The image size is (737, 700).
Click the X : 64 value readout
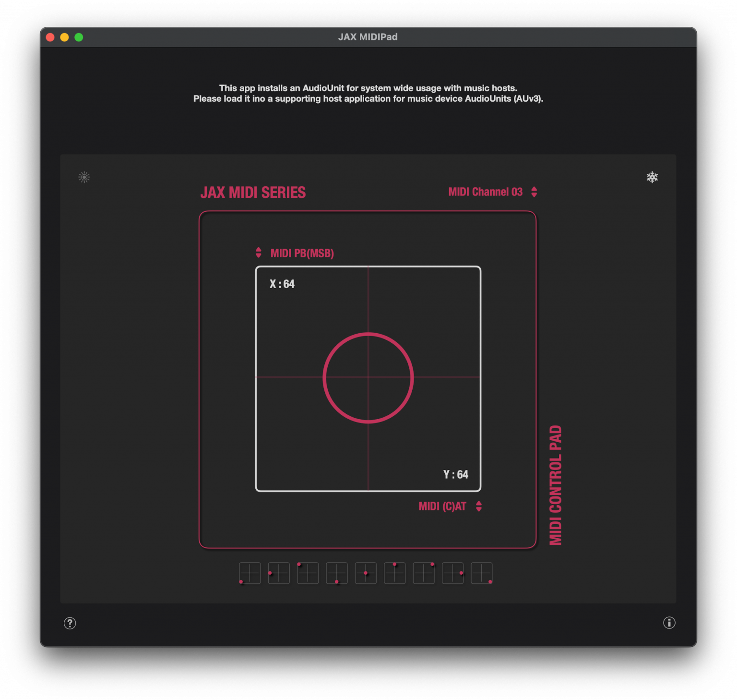pos(282,284)
